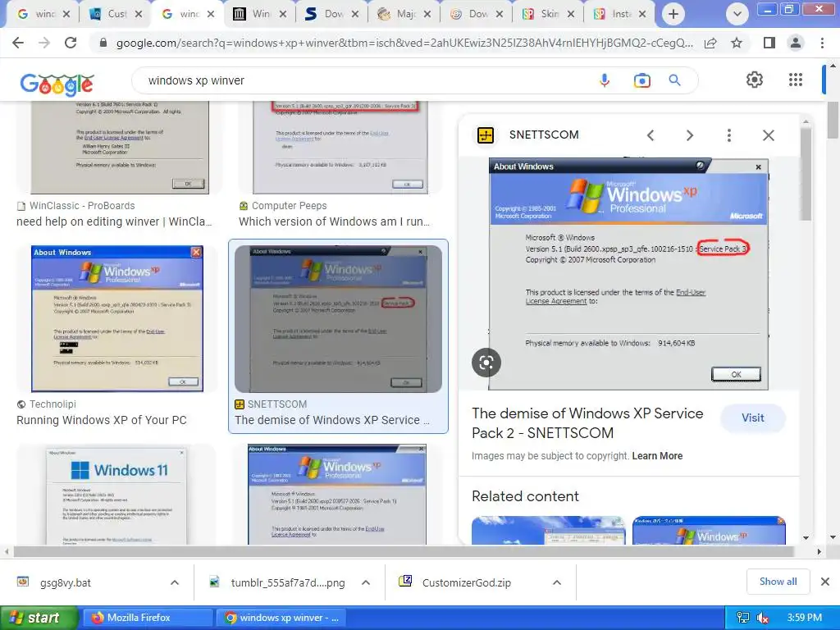Switch to the 'Insta' tab
The width and height of the screenshot is (840, 630).
[622, 14]
